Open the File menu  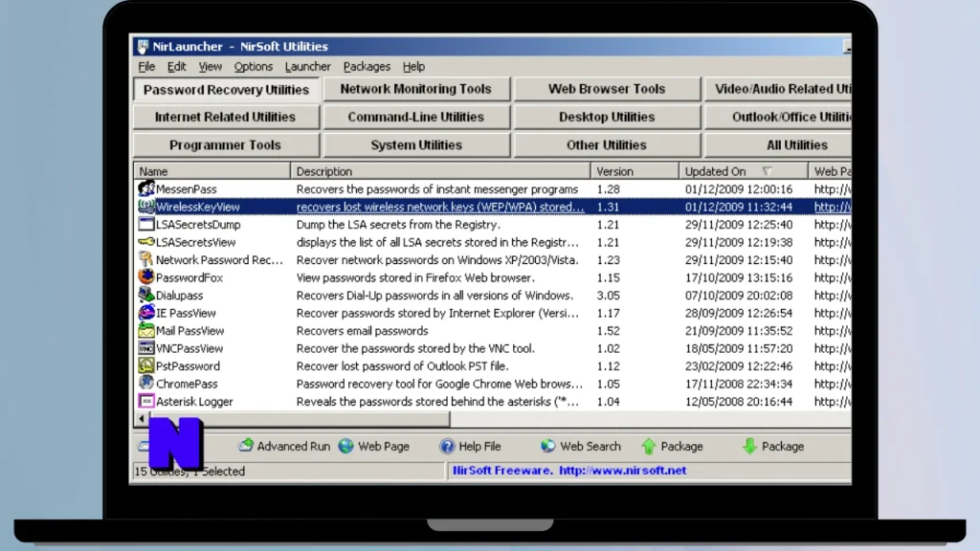(146, 66)
